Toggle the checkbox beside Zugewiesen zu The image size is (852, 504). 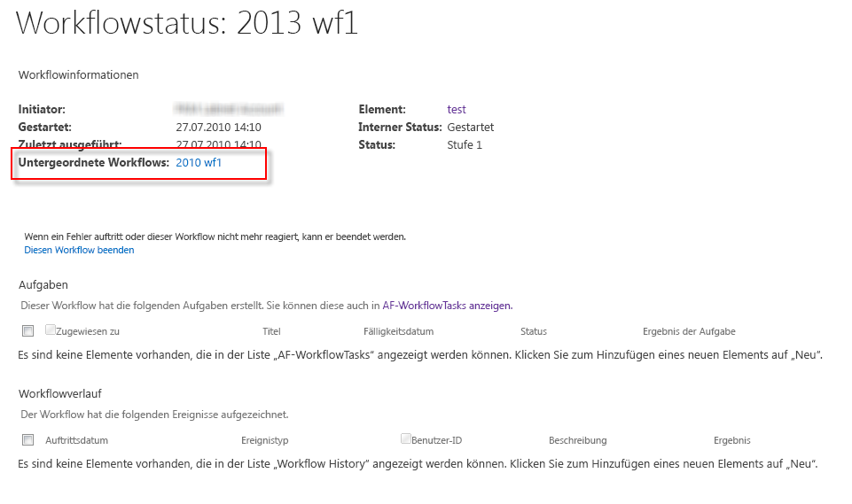pyautogui.click(x=50, y=330)
